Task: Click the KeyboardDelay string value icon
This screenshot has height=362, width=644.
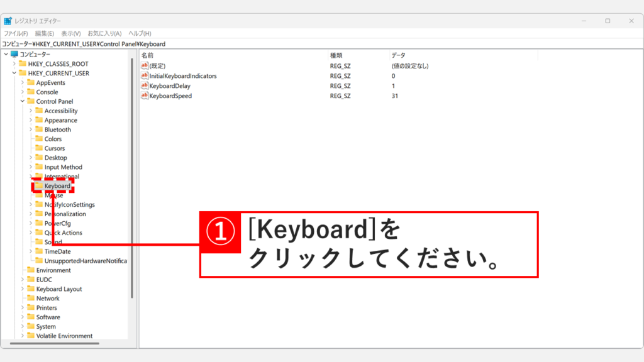Action: pyautogui.click(x=146, y=86)
